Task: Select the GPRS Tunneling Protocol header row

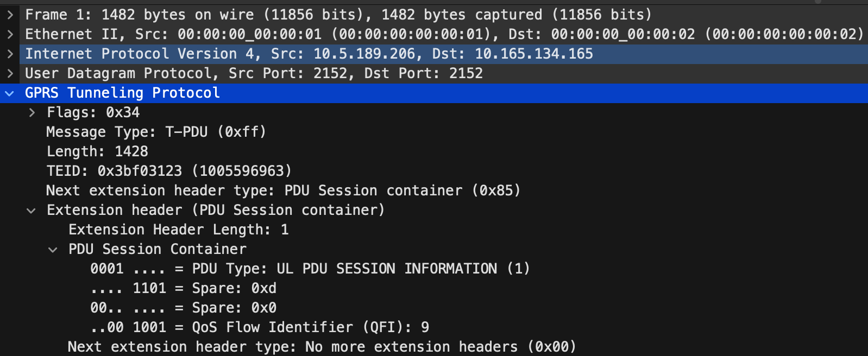Action: (x=434, y=93)
